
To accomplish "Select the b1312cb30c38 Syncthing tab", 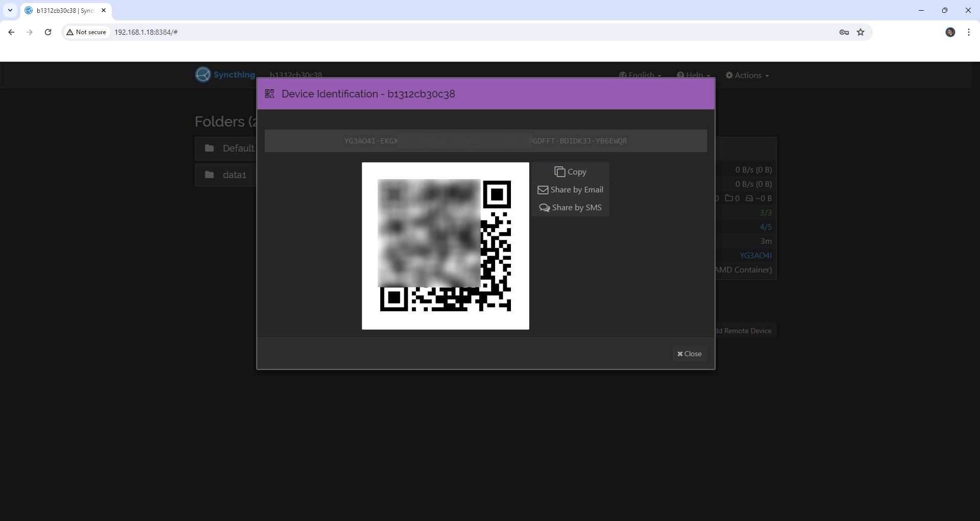I will 66,10.
